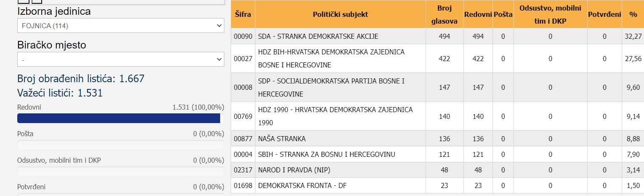Click the DEMOKRATSKA FRONTA - DF row
The width and height of the screenshot is (644, 196).
tap(302, 185)
